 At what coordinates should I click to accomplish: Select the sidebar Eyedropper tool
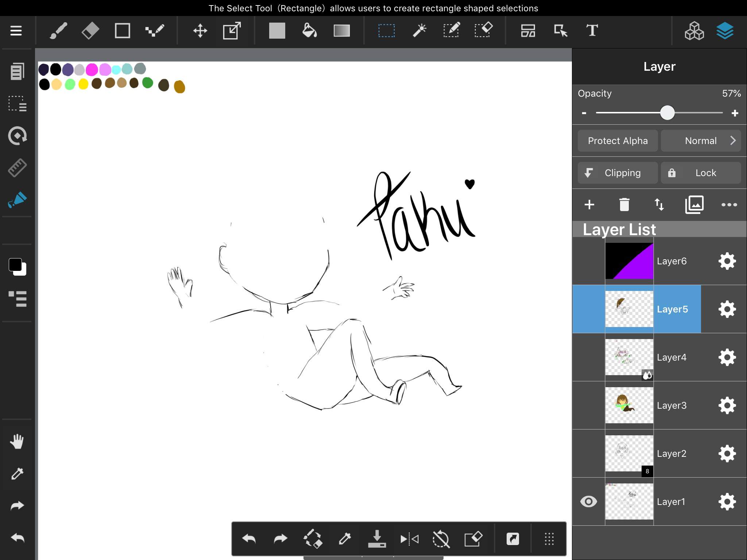(x=17, y=474)
